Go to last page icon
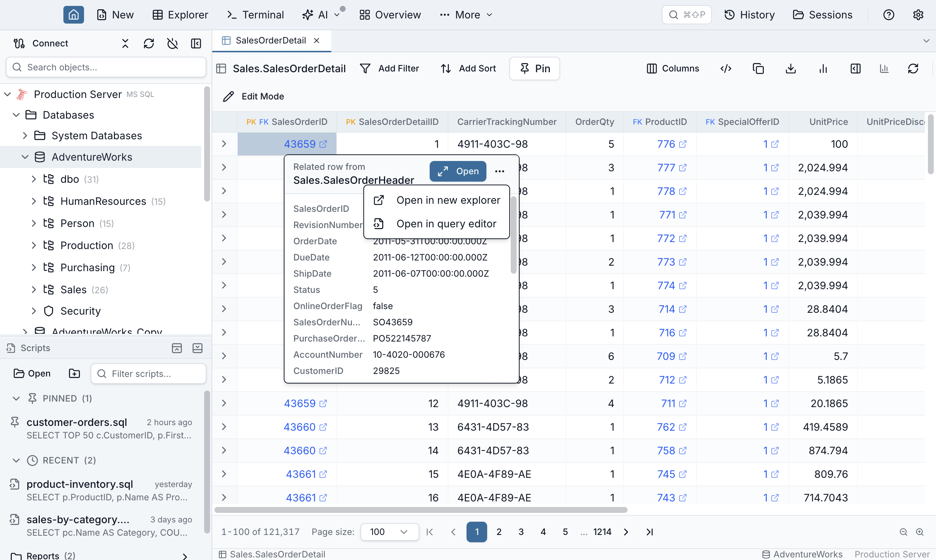This screenshot has width=936, height=560. [x=650, y=532]
